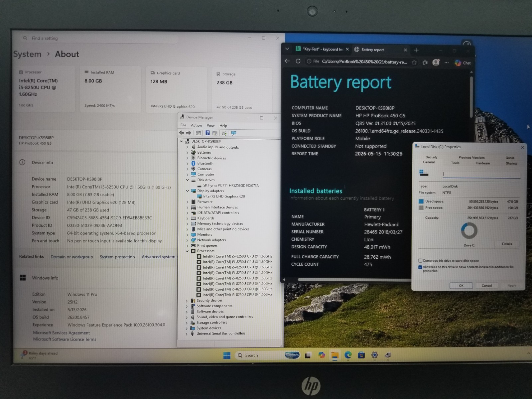Open Microsoft Edge on taskbar
Viewport: 532px width, 399px height.
coord(348,355)
